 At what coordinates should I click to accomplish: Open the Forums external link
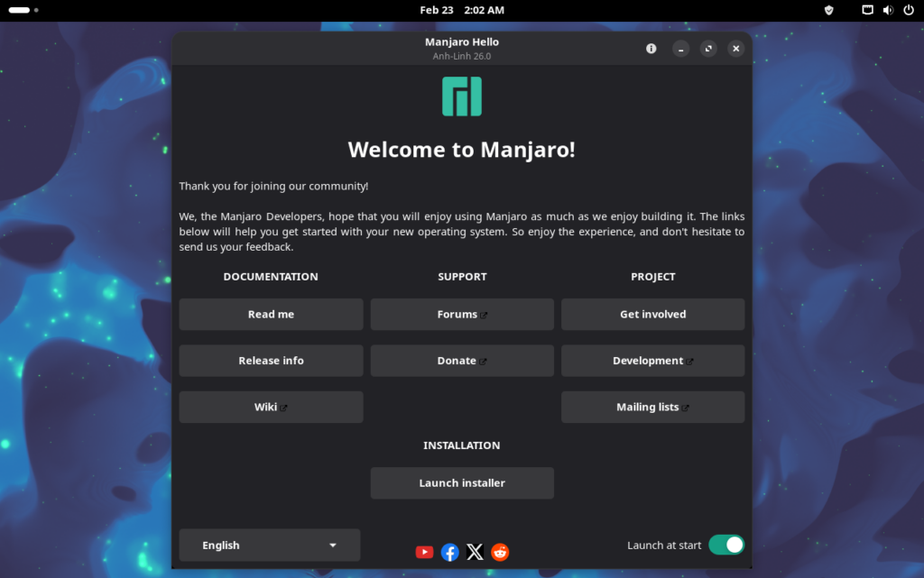(461, 315)
